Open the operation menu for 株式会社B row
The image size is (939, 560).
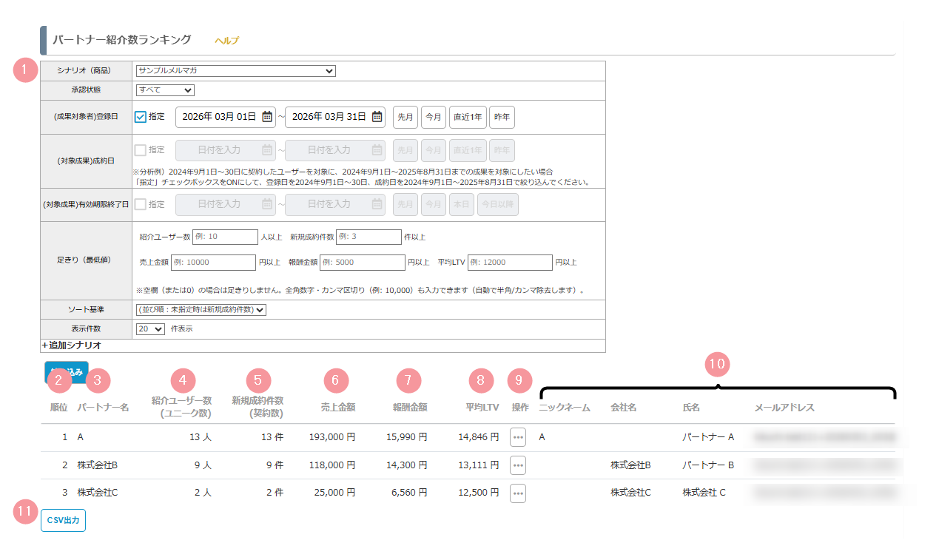518,465
